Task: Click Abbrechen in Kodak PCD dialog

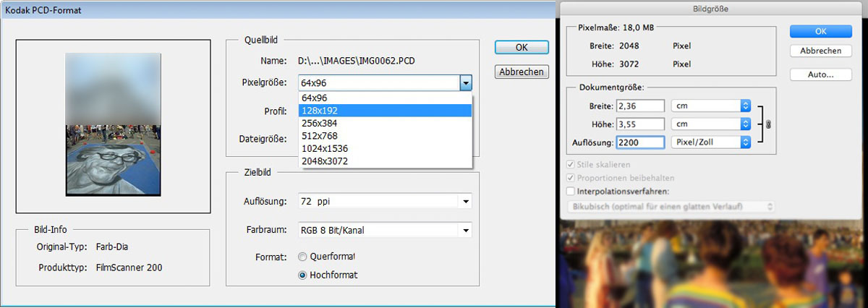Action: coord(521,72)
